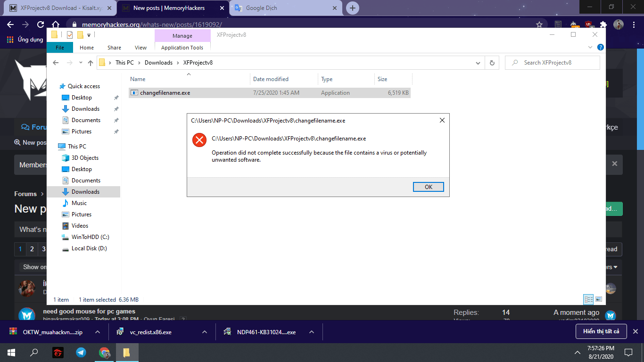Click This PC in the address breadcrumb
Viewport: 644px width, 362px height.
tap(124, 63)
